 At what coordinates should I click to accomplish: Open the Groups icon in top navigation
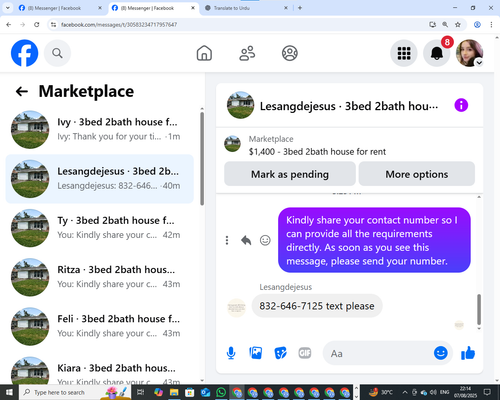tap(290, 53)
